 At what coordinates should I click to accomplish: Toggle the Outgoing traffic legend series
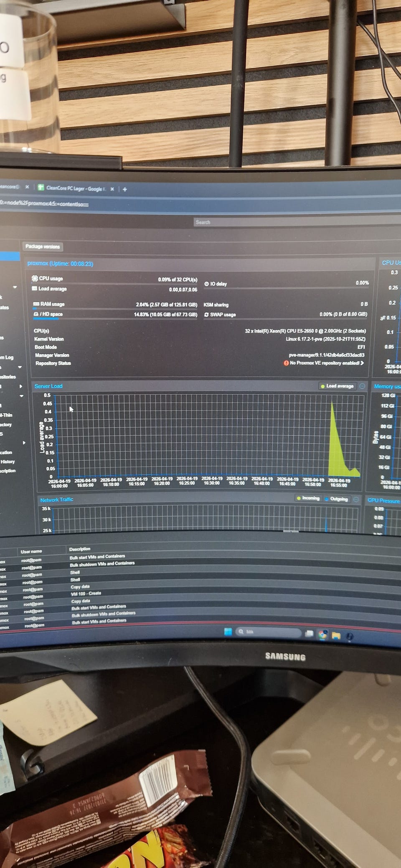coord(336,499)
